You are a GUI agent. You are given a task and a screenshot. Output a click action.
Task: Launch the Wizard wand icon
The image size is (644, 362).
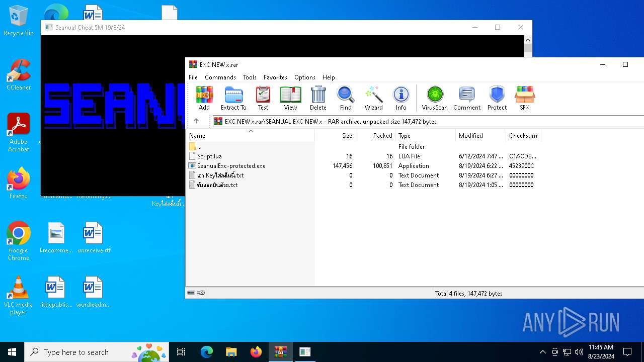pyautogui.click(x=374, y=98)
